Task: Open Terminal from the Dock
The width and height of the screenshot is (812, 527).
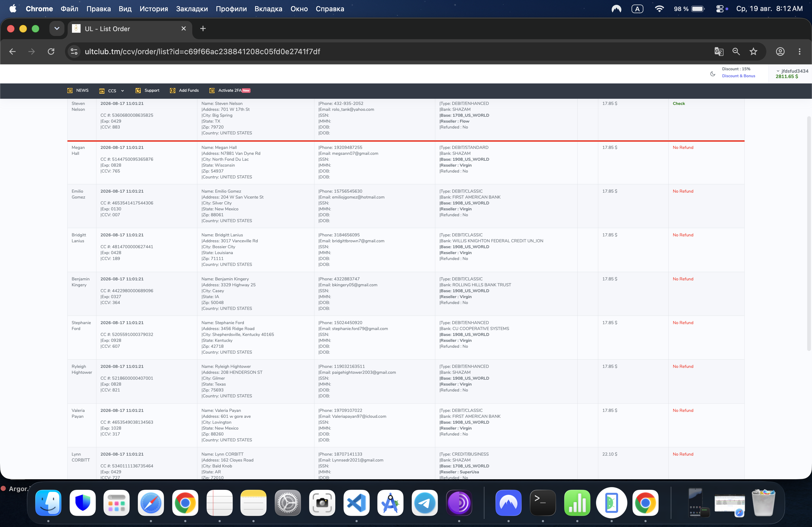Action: [x=543, y=503]
